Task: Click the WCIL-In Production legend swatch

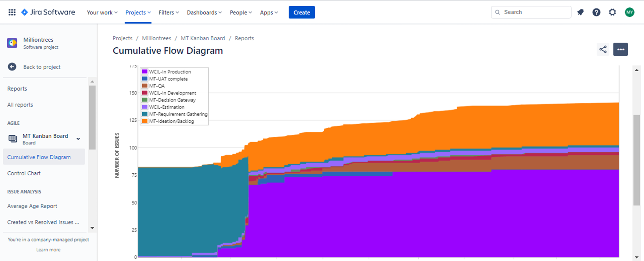Action: click(145, 72)
